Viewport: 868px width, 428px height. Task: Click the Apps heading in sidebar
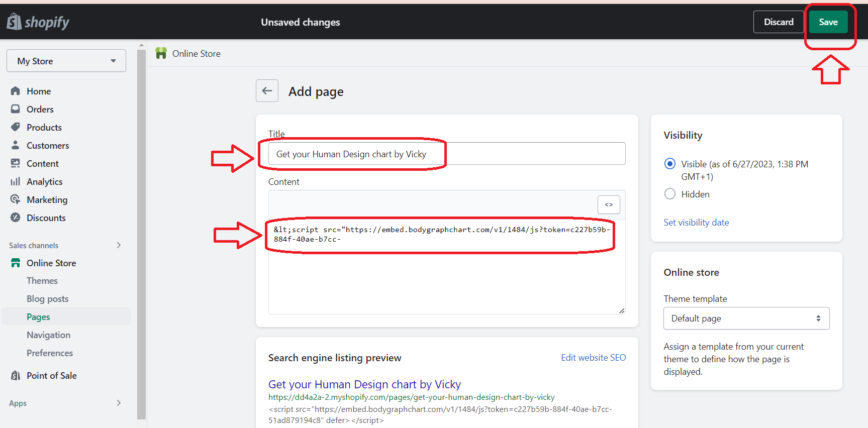(18, 403)
